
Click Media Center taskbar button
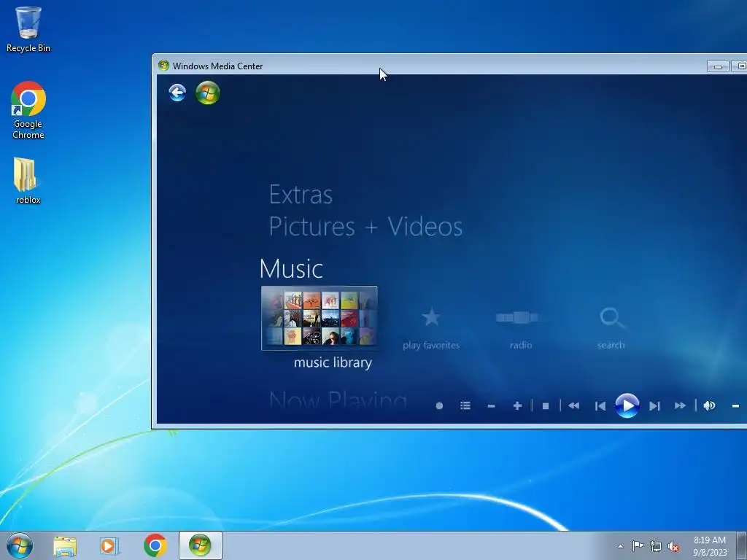(200, 545)
